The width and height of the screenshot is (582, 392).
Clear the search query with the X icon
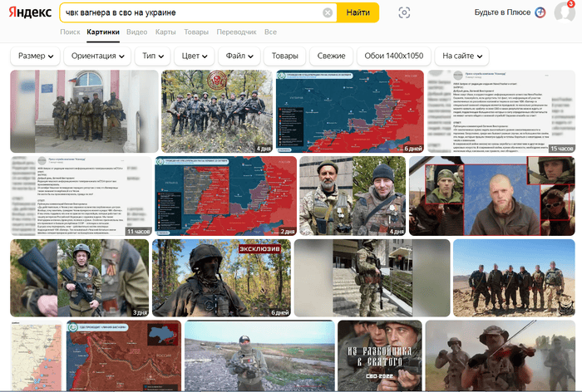pos(328,12)
